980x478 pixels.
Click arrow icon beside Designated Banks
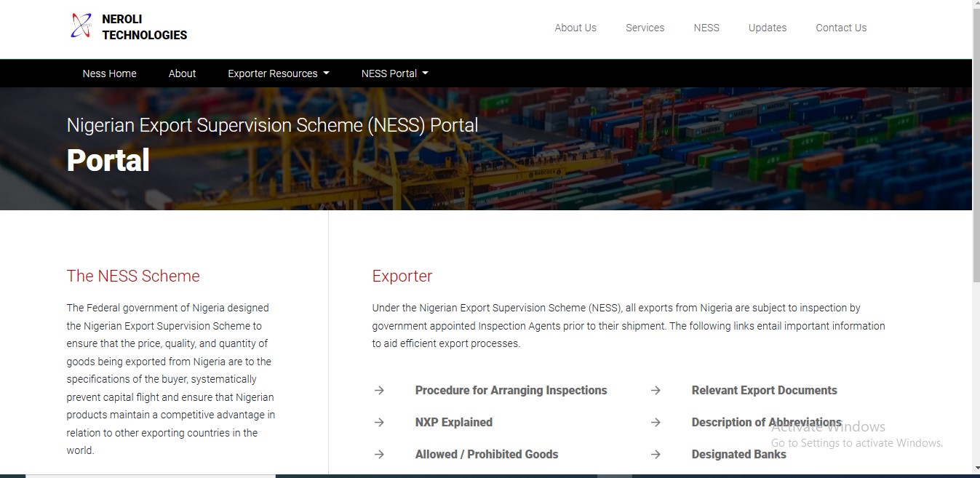coord(656,455)
